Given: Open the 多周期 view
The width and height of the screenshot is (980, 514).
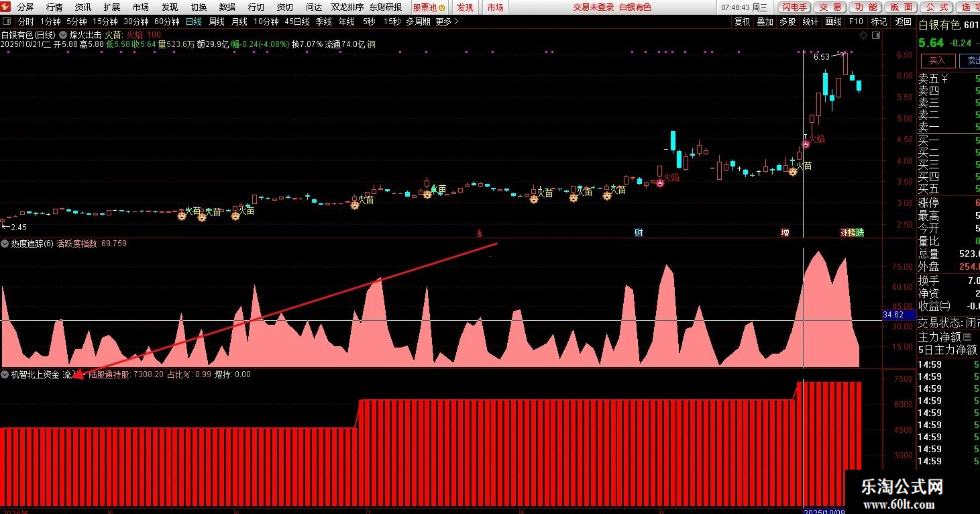Looking at the screenshot, I should pos(418,21).
